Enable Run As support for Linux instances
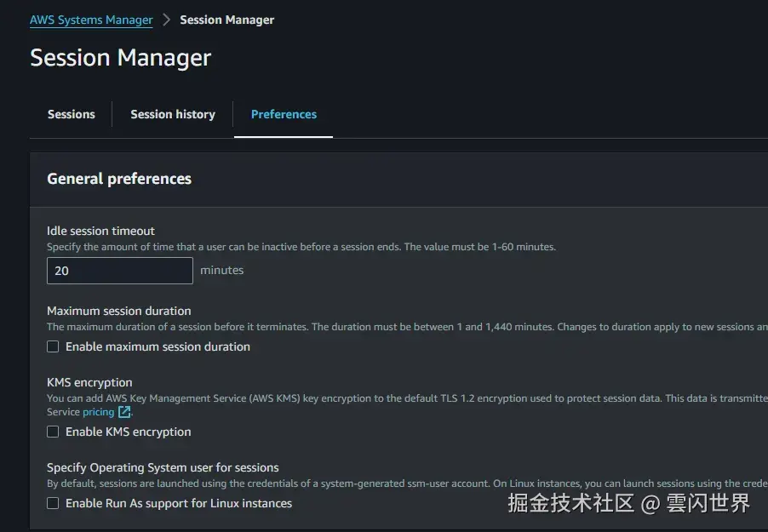 click(x=53, y=503)
